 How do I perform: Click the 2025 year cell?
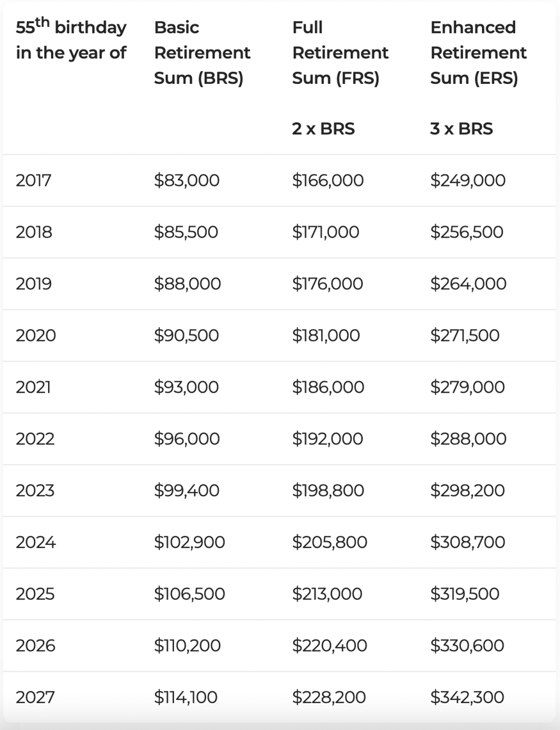(35, 594)
